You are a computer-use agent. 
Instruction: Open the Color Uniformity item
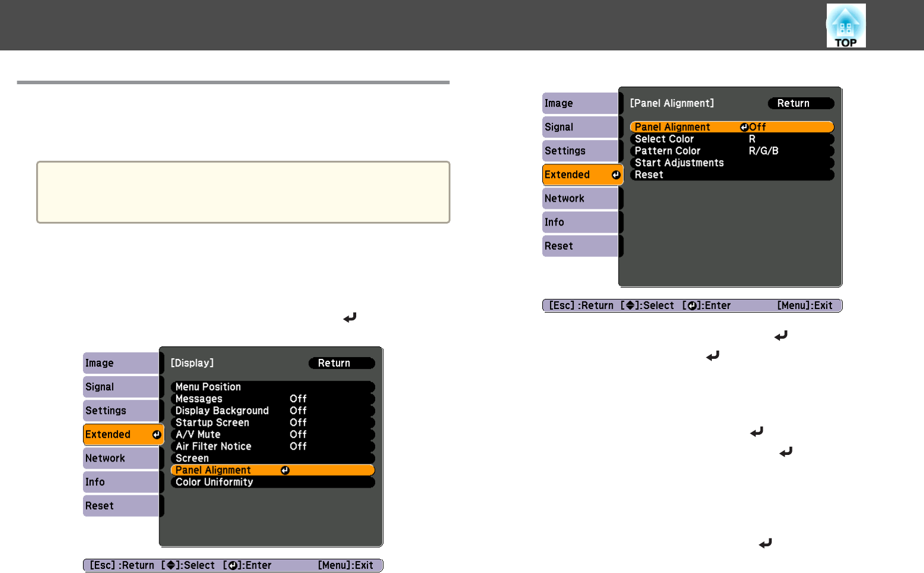coord(273,482)
